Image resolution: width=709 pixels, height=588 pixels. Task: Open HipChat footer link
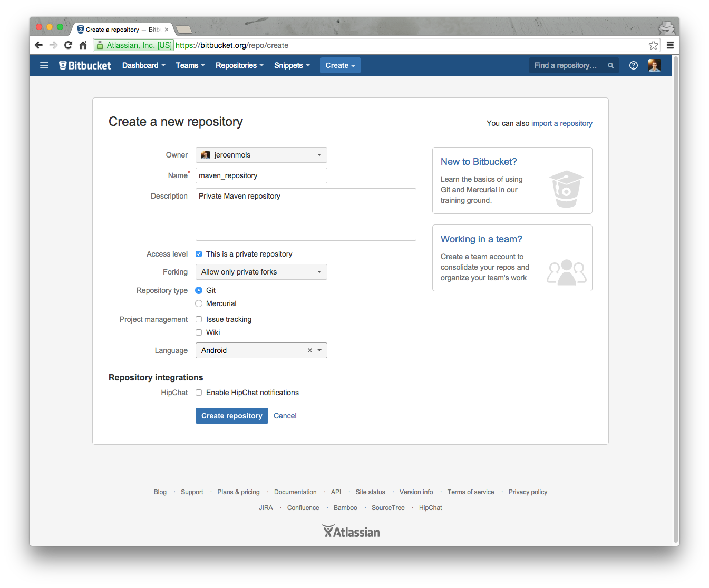(431, 508)
